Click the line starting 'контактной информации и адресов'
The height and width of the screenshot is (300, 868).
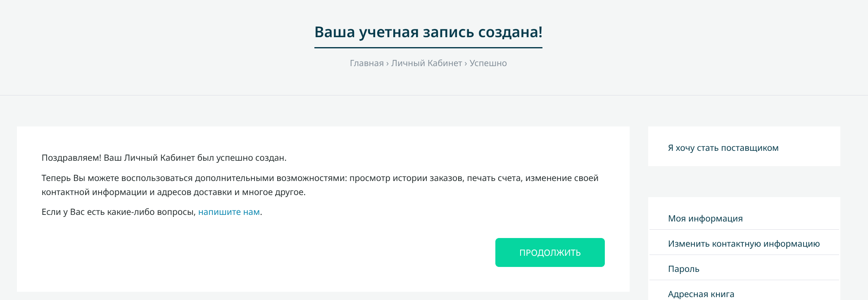pos(174,192)
